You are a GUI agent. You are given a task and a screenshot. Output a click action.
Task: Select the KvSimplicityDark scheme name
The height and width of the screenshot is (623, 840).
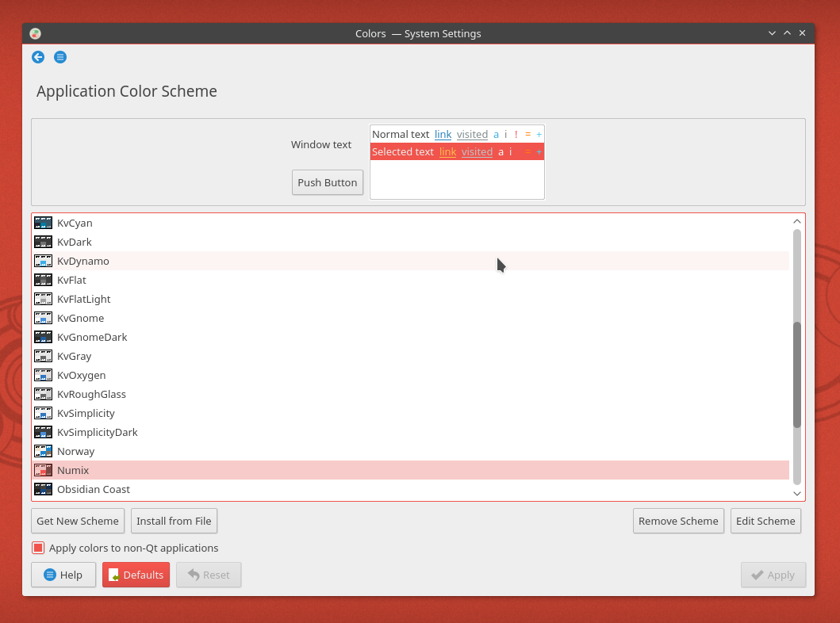[98, 432]
